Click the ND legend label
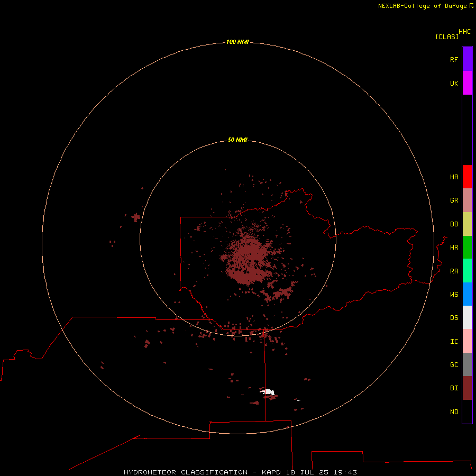Image resolution: width=476 pixels, height=476 pixels. click(x=454, y=412)
